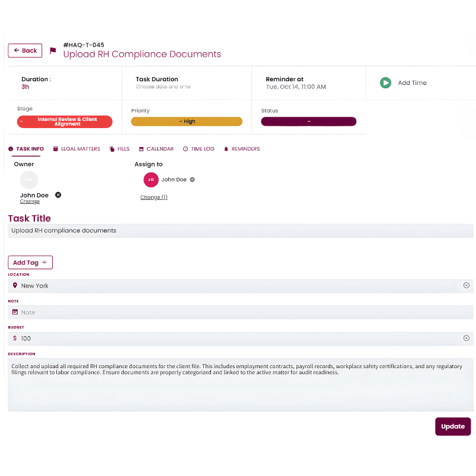476x476 pixels.
Task: Click the Change (1) assignee link
Action: [154, 197]
